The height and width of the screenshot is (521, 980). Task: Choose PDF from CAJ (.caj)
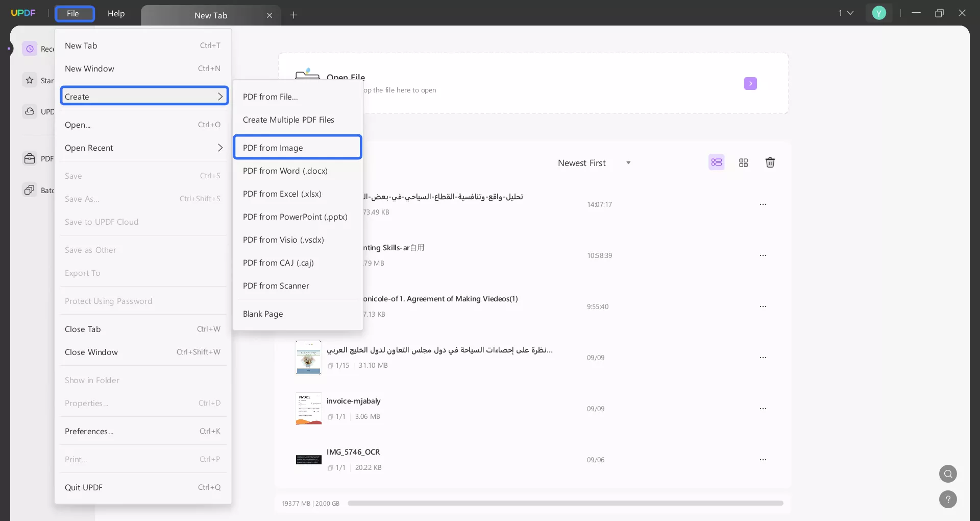(298, 263)
